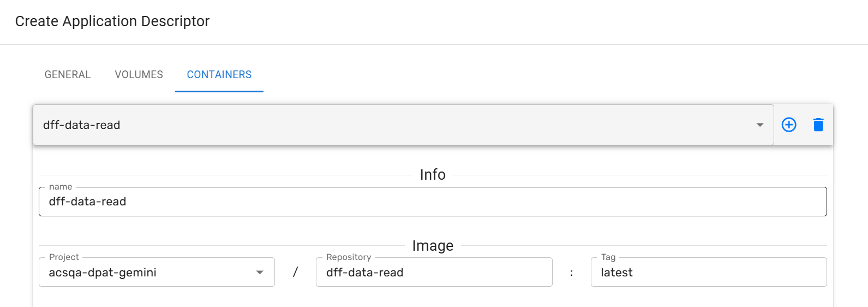Click the Info section heading
The image size is (868, 307).
[x=433, y=175]
